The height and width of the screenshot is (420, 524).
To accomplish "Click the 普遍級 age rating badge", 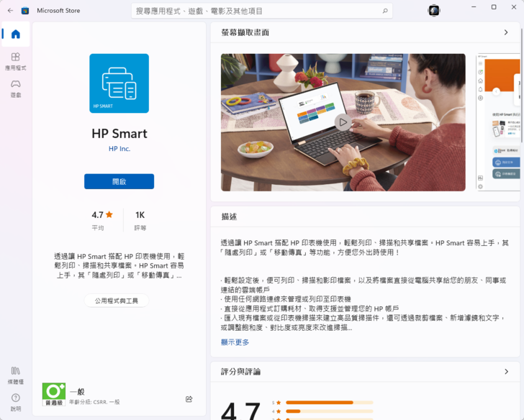I will [54, 394].
